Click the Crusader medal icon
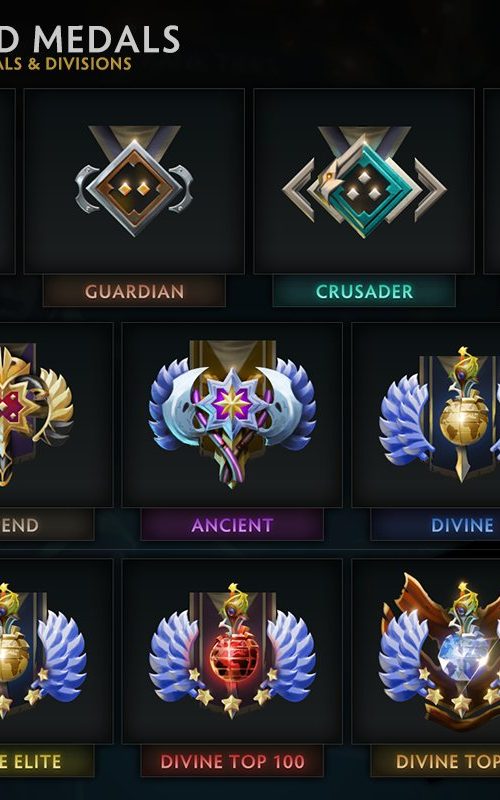The width and height of the screenshot is (500, 800). 364,182
